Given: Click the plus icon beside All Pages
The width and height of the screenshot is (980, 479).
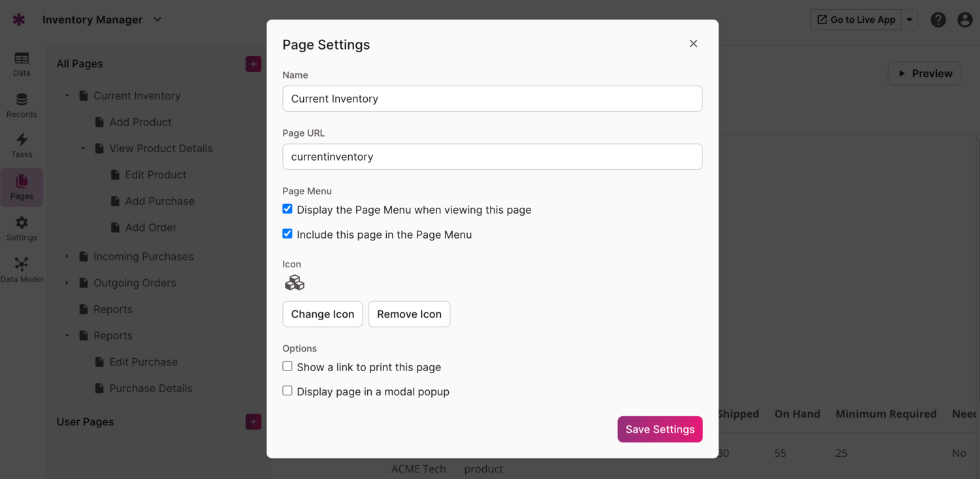Looking at the screenshot, I should coord(253,64).
